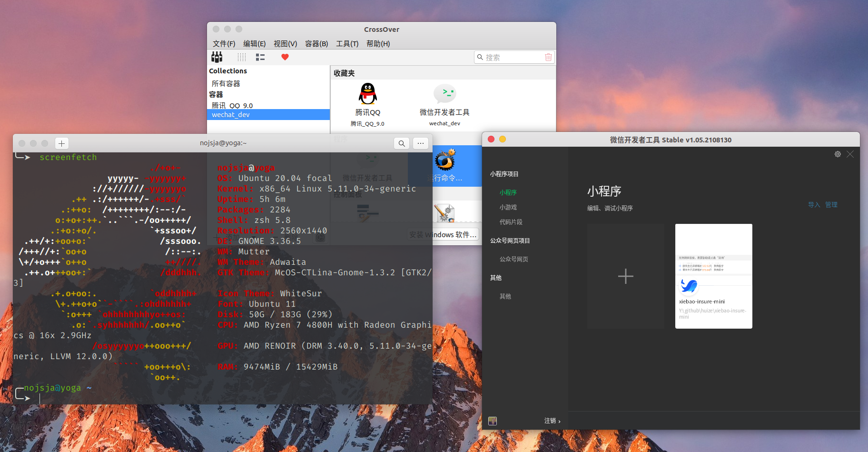
Task: Switch to grid view in CrossOver toolbar
Action: [x=242, y=57]
